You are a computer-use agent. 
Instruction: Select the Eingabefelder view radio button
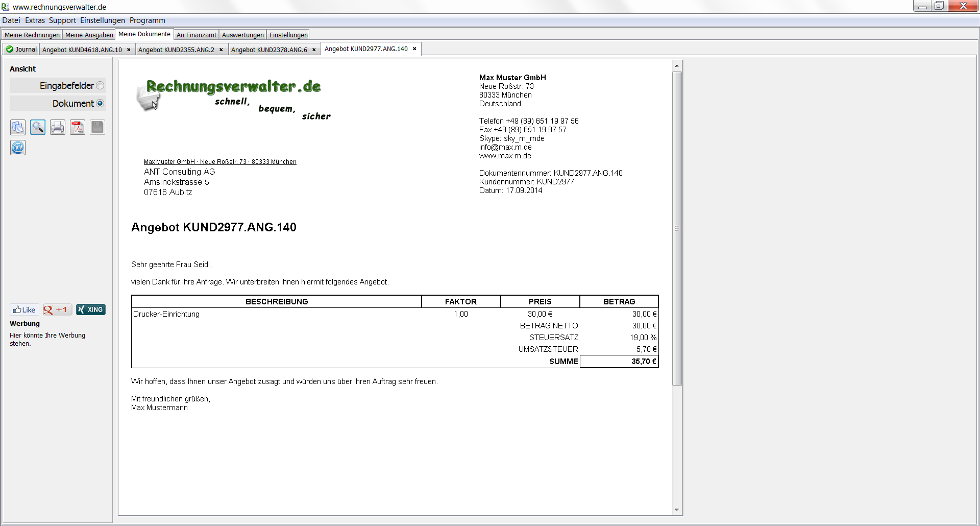100,86
